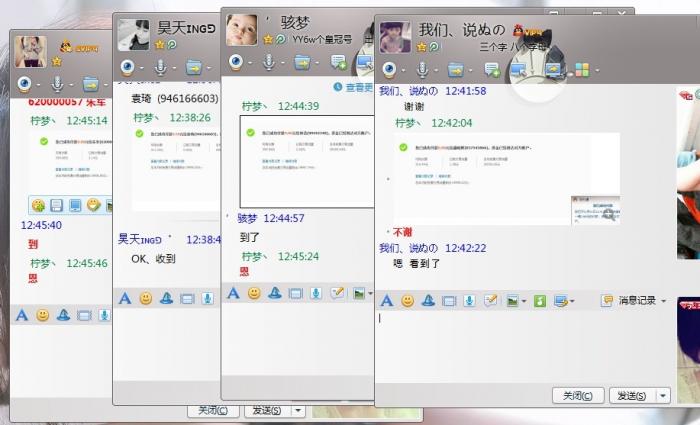Viewport: 700px width, 425px height.
Task: Click 我们、说ぬの contact avatar
Action: (x=395, y=38)
